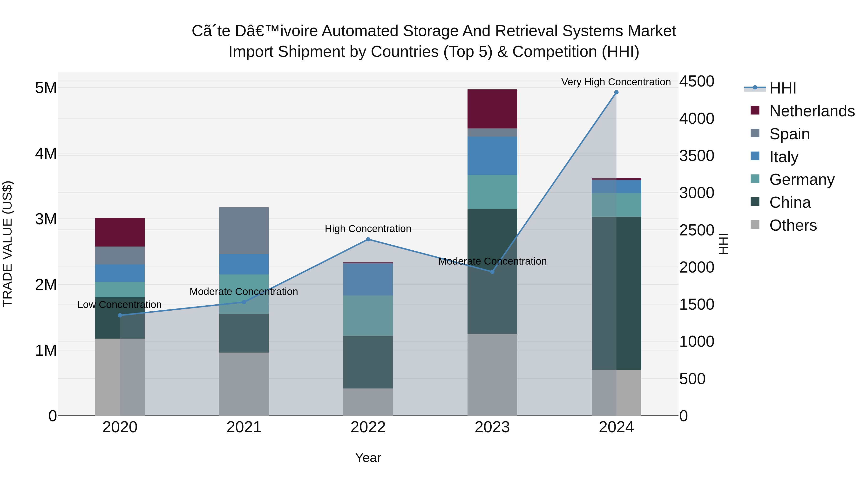
Task: Click the Italy segment of 2022 bar
Action: (x=368, y=280)
